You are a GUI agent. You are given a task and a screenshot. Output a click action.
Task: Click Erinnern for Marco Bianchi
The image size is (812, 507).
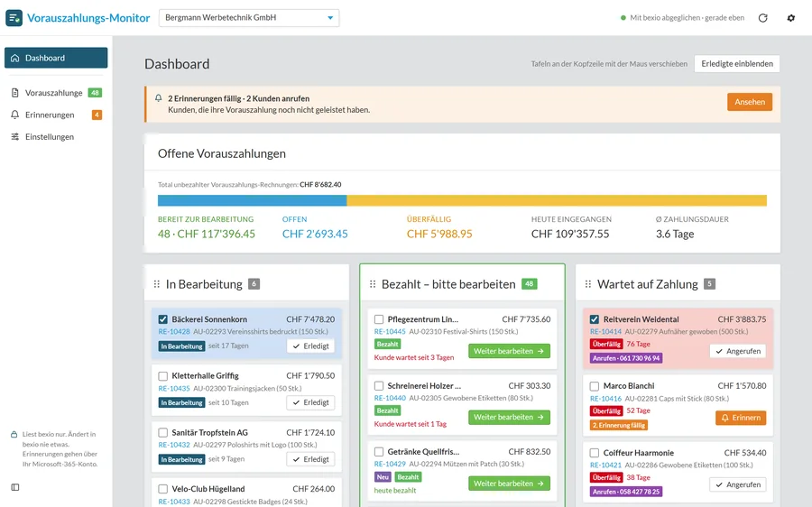click(x=741, y=418)
